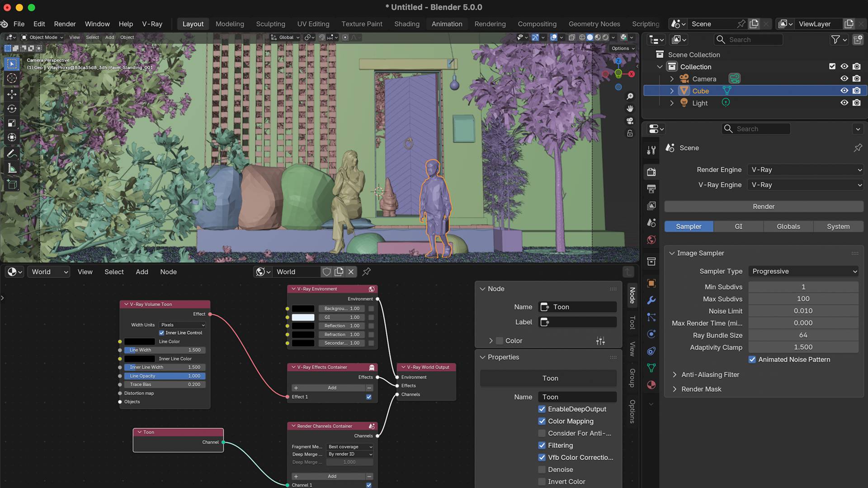Switch to the GI settings tab
Screen dimensions: 868x488
point(738,226)
